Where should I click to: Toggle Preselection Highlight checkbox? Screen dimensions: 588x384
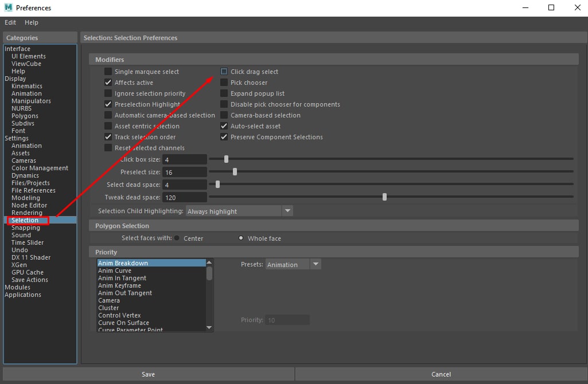pyautogui.click(x=108, y=104)
